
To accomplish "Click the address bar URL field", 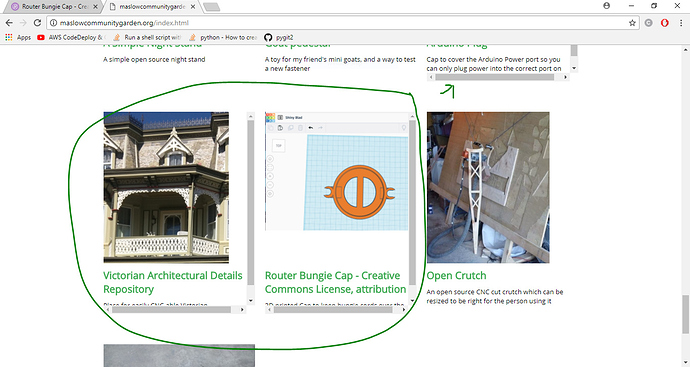I will pyautogui.click(x=343, y=23).
